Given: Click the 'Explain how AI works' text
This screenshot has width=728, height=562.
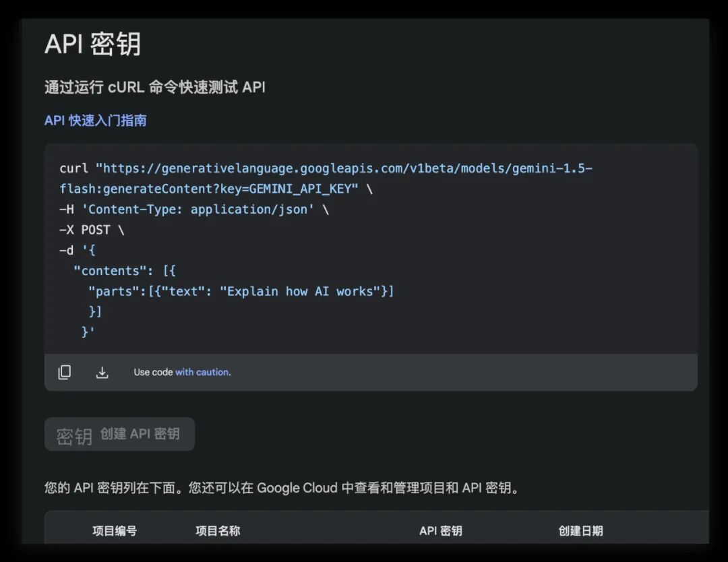Looking at the screenshot, I should click(x=300, y=291).
